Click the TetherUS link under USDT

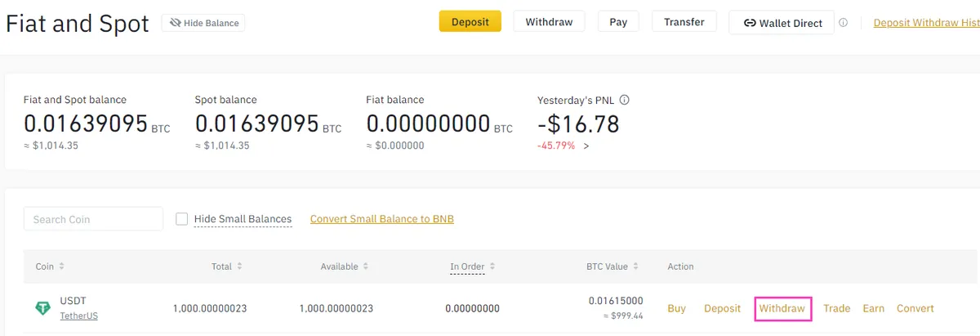click(78, 316)
